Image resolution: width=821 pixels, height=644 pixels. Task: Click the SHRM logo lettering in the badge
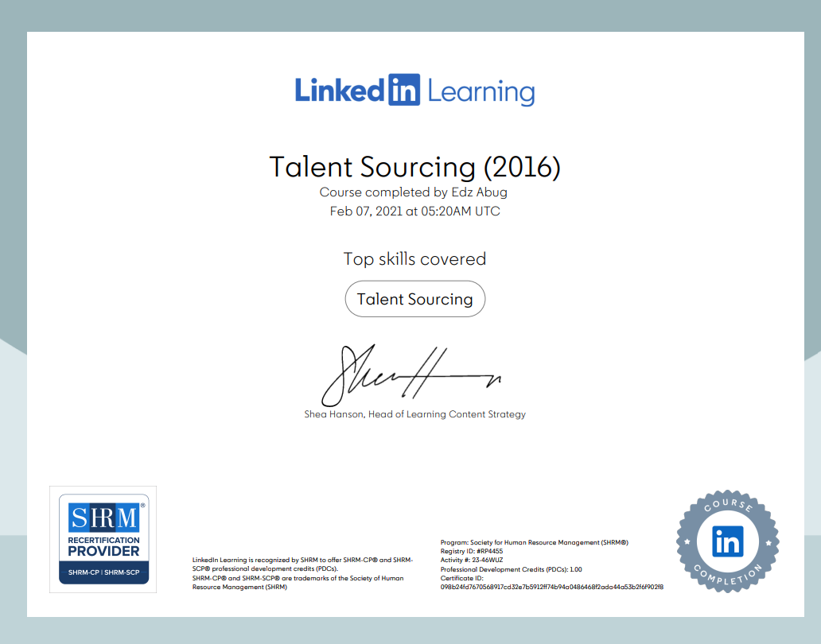coord(103,518)
